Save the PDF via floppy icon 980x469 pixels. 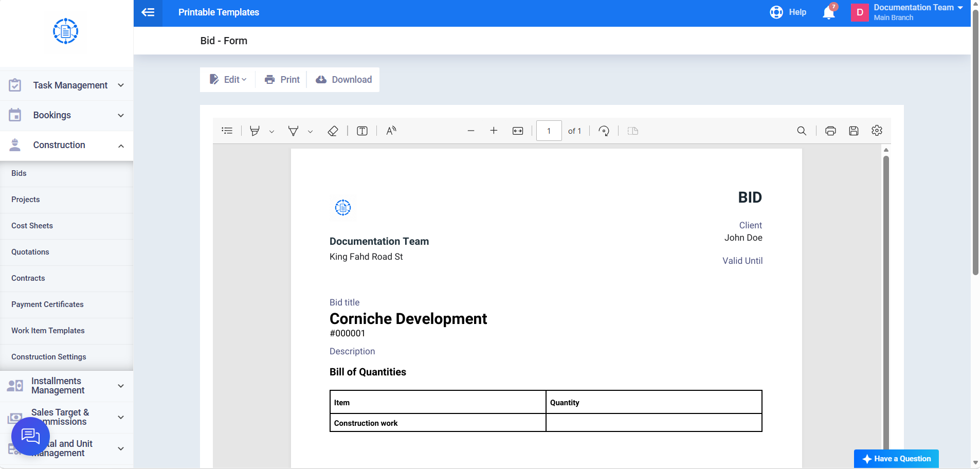pos(854,131)
